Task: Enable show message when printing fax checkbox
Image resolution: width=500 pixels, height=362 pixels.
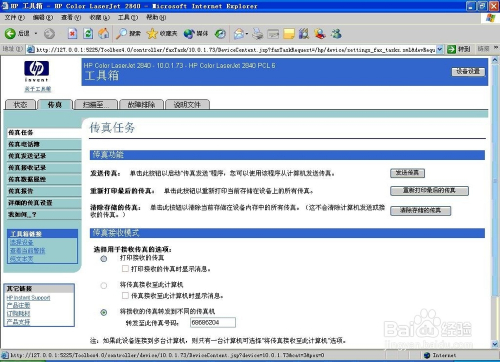Action: (x=125, y=269)
